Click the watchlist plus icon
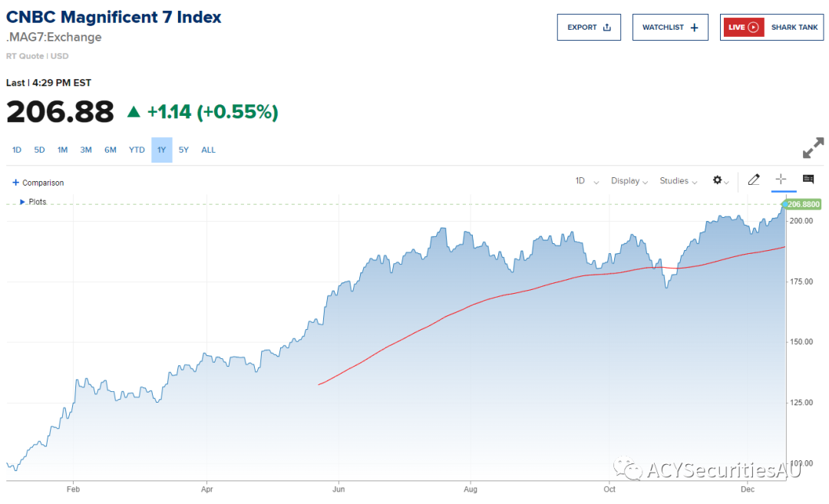 tap(695, 28)
